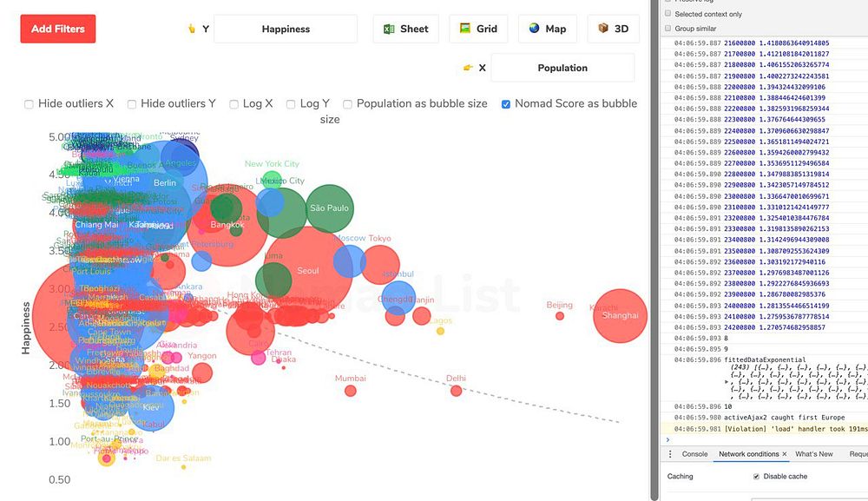
Task: Click the pointing-up hand icon beside Y
Action: (x=192, y=29)
